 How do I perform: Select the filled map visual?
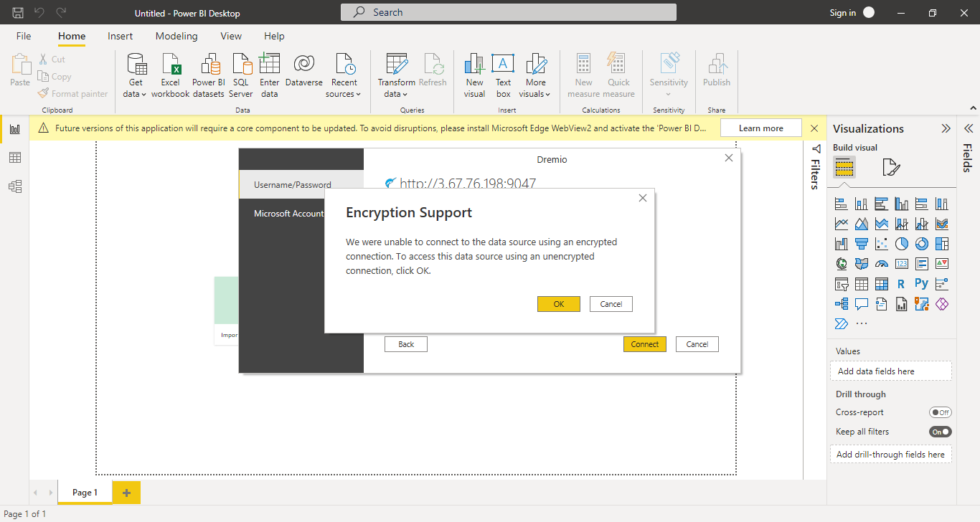pyautogui.click(x=862, y=265)
